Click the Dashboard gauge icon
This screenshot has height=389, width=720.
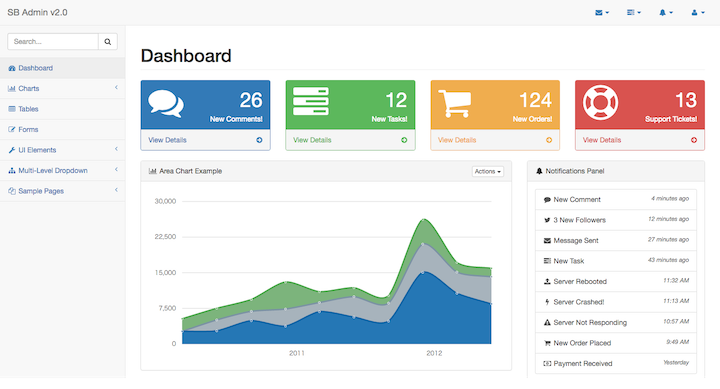click(x=12, y=68)
